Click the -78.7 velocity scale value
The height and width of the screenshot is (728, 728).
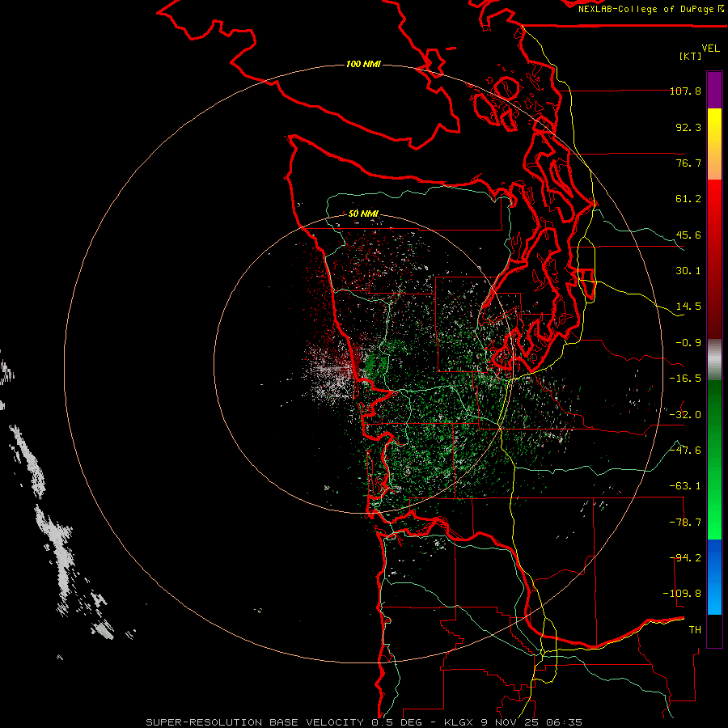[685, 523]
